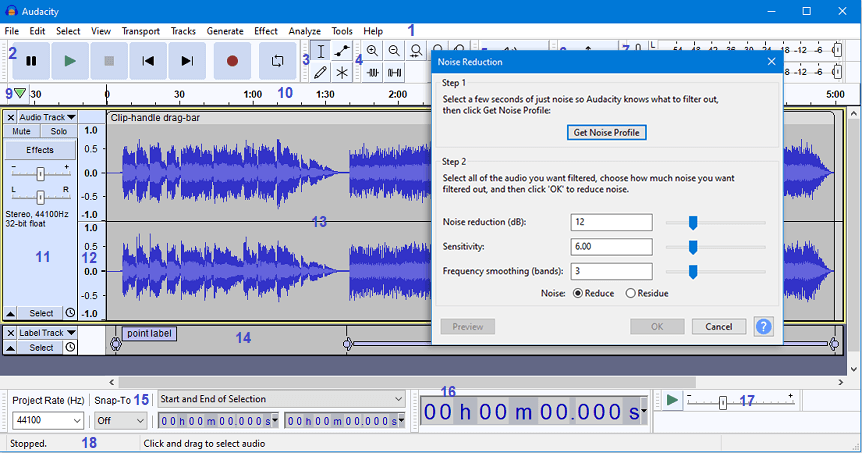Open the Snap-To dropdown
862x453 pixels.
point(120,421)
